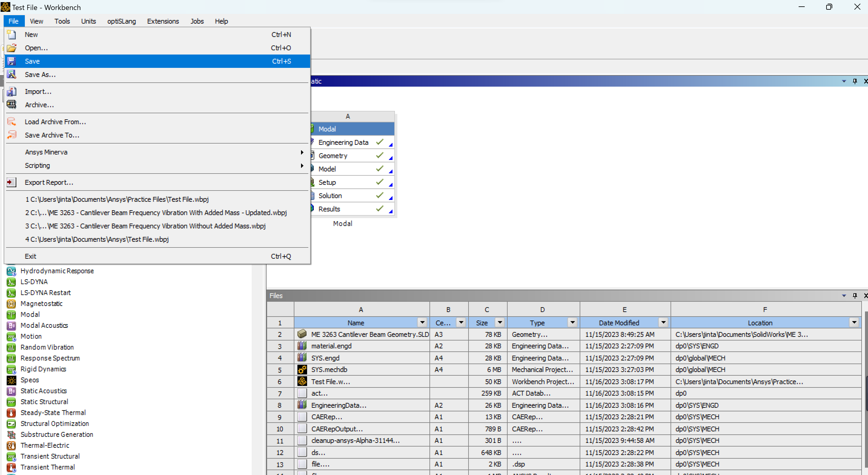The image size is (868, 475).
Task: Click the Export Report icon
Action: pos(11,182)
